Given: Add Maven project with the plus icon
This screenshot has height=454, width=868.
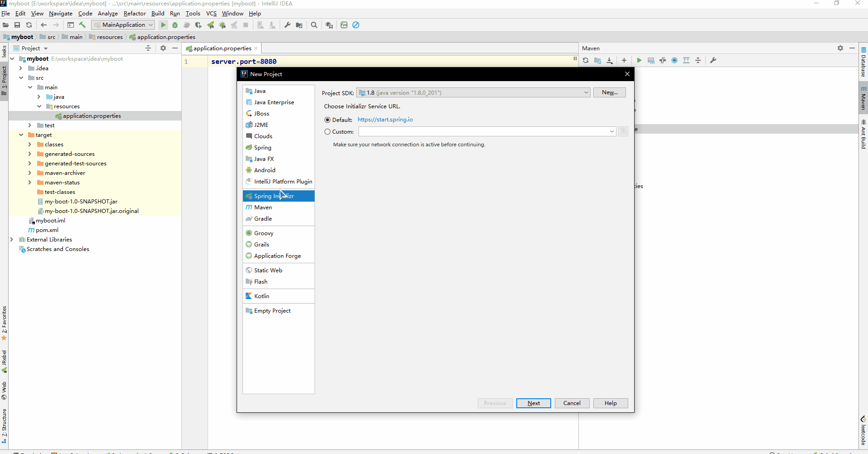Looking at the screenshot, I should (624, 60).
